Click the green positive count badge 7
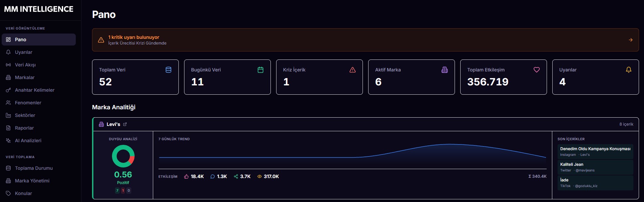The width and height of the screenshot is (644, 202). (x=117, y=190)
